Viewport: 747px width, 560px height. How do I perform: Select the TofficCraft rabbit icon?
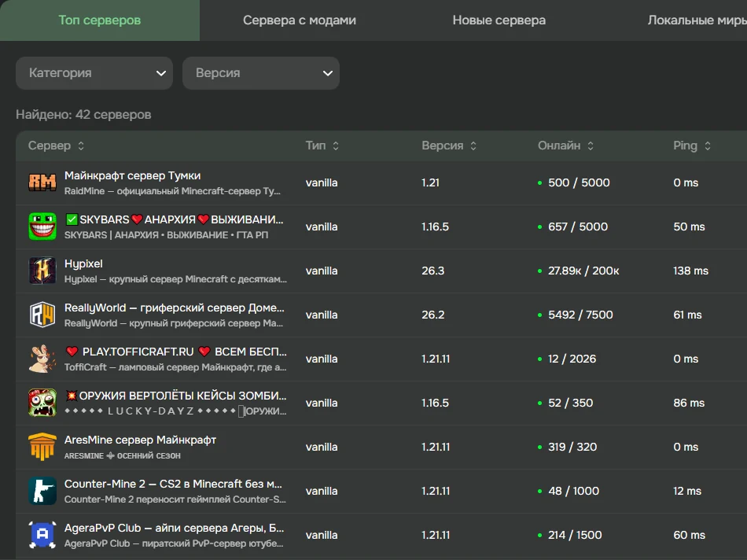[42, 359]
